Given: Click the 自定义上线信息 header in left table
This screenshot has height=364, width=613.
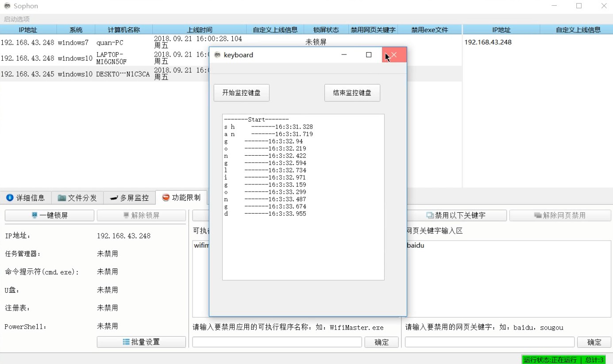Looking at the screenshot, I should point(275,30).
